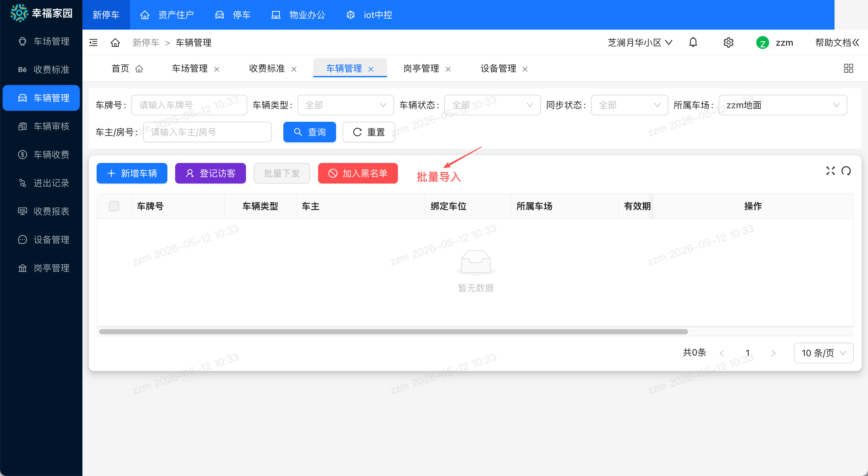
Task: Click horizontal table scrollbar
Action: [393, 332]
